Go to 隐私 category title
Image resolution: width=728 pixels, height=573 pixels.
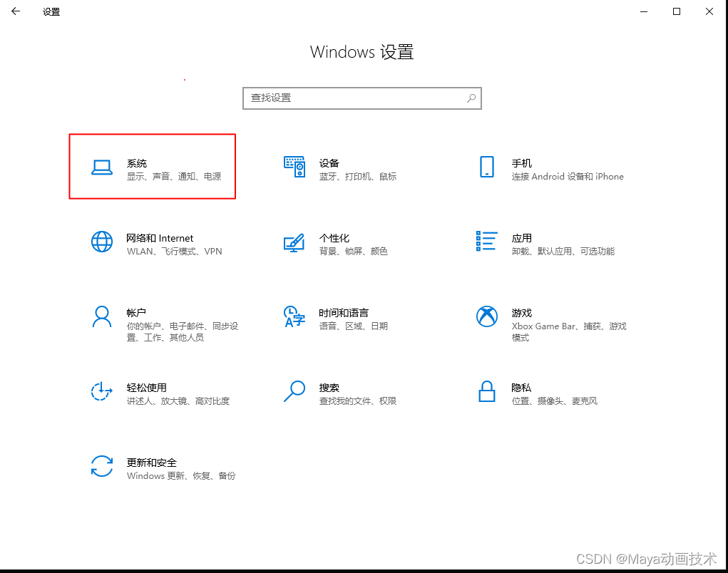pyautogui.click(x=521, y=388)
